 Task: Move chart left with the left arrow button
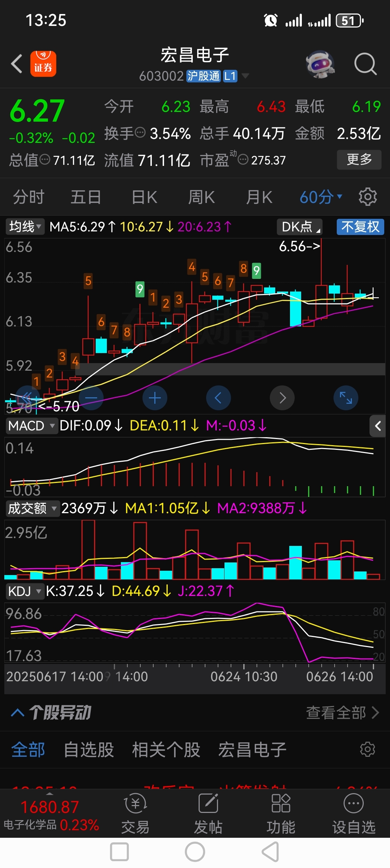(218, 398)
